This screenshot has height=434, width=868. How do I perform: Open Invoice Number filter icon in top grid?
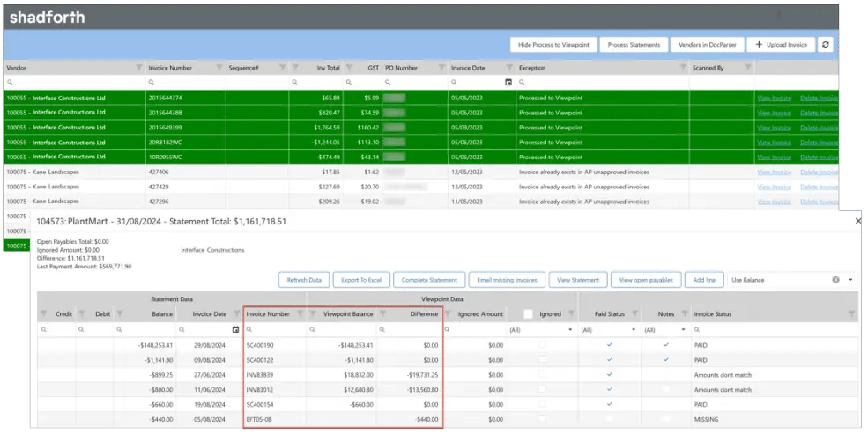click(x=219, y=68)
